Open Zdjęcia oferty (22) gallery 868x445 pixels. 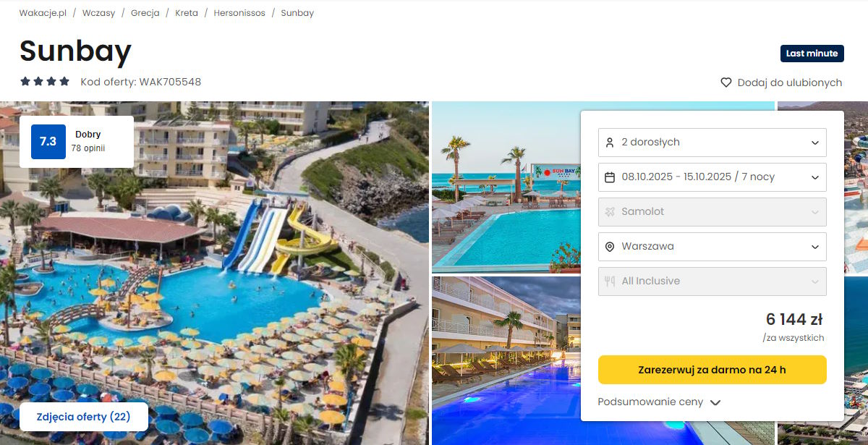(83, 417)
